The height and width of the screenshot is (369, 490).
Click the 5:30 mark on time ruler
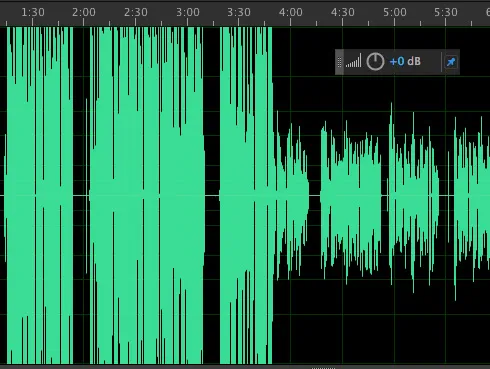tap(446, 13)
